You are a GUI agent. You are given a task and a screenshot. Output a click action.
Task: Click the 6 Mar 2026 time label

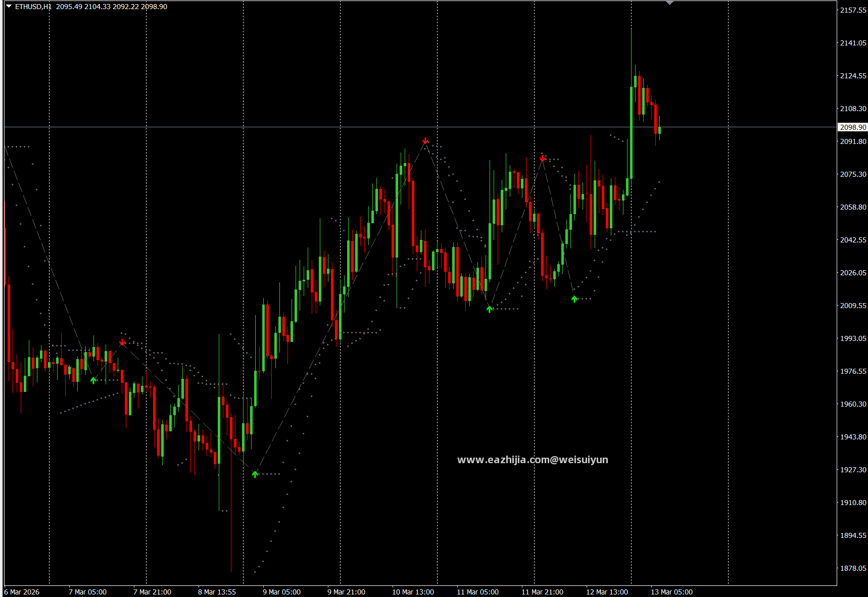(x=22, y=592)
